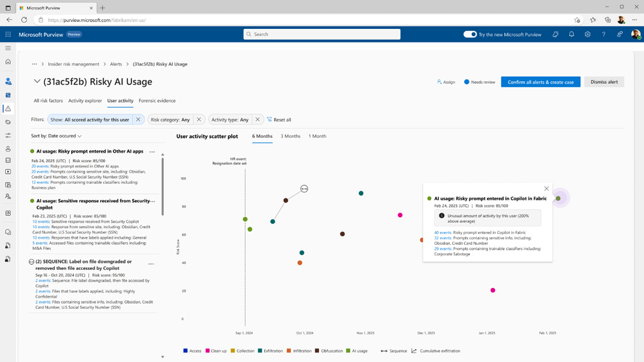The width and height of the screenshot is (644, 362).
Task: Collapse the Risky AI Usage title chevron
Action: 37,81
